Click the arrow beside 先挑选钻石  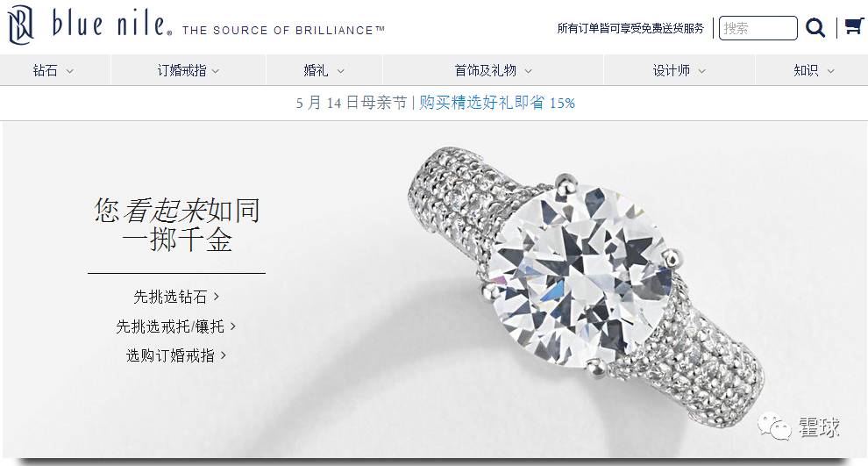click(x=217, y=297)
